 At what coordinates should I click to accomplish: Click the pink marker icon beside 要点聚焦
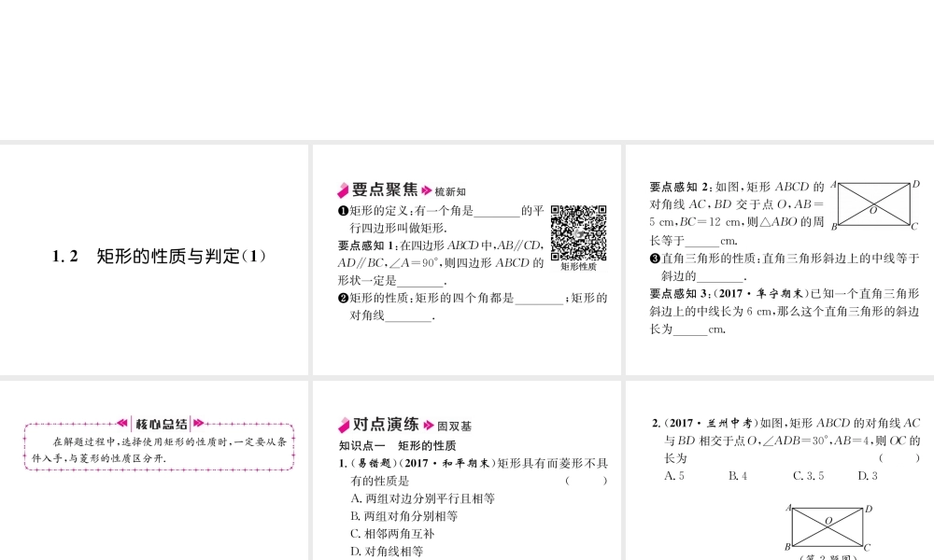point(343,189)
